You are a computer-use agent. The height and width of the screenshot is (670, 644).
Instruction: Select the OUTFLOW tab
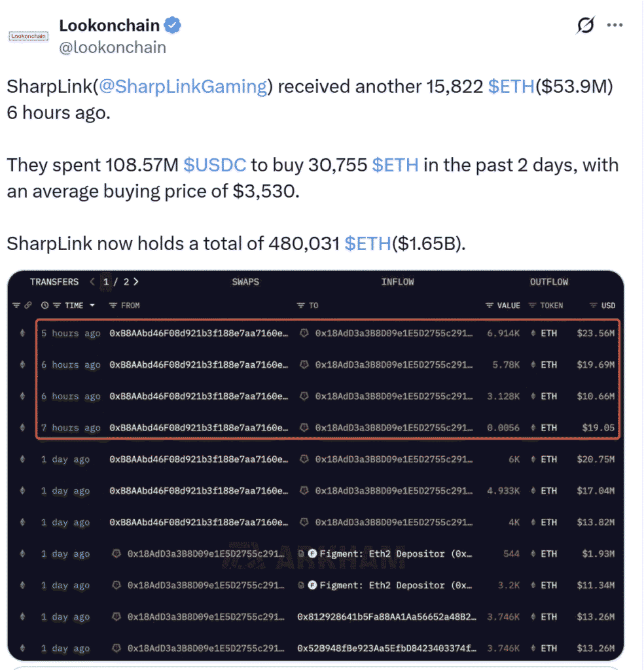click(x=548, y=282)
